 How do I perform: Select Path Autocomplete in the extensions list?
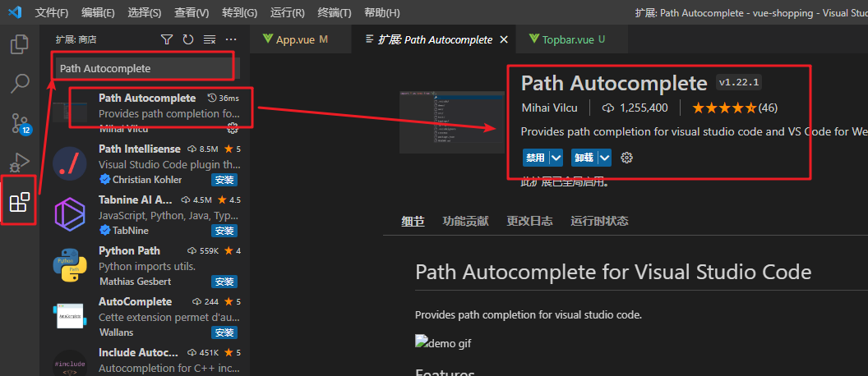pos(146,112)
